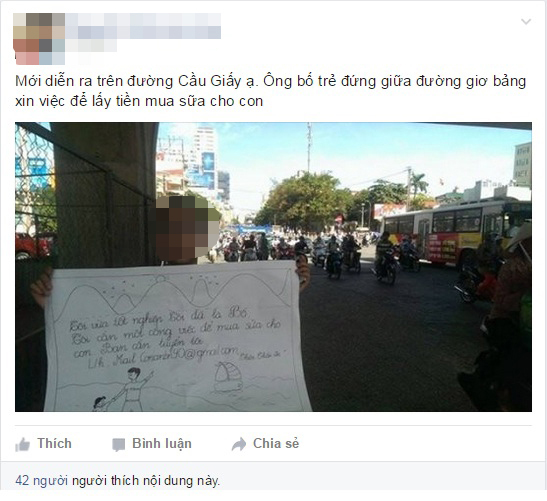This screenshot has height=501, width=547.
Task: Click the Chia sẻ share arrow icon
Action: (x=239, y=444)
